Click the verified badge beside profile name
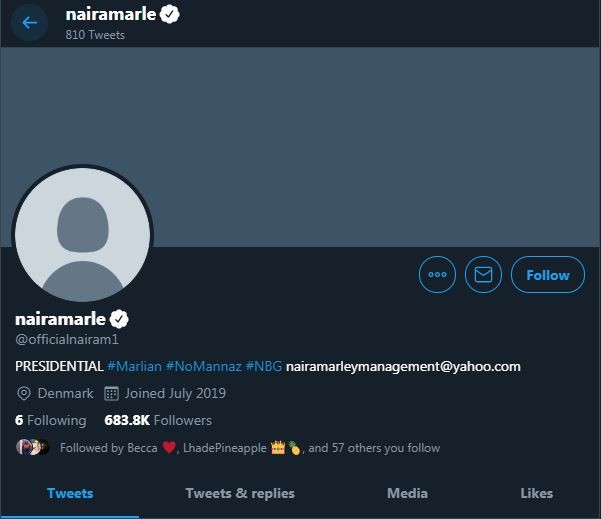The height and width of the screenshot is (519, 601). 119,319
